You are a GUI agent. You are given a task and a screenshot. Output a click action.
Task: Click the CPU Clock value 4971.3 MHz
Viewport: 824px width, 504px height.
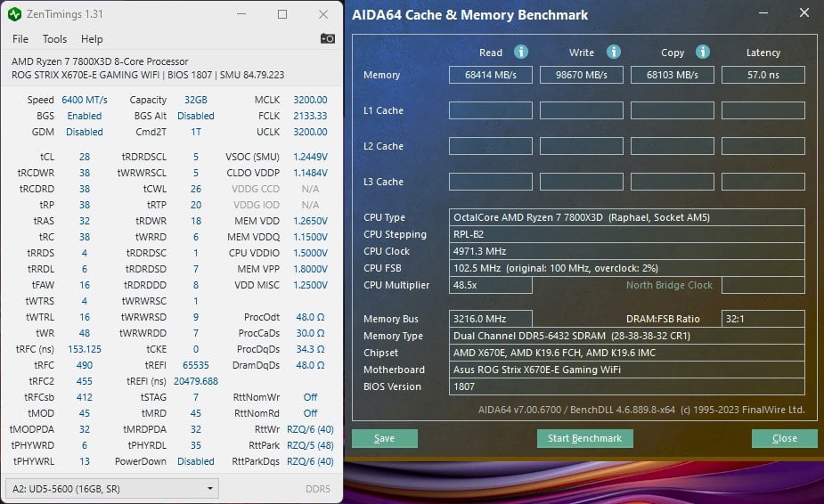coord(627,251)
